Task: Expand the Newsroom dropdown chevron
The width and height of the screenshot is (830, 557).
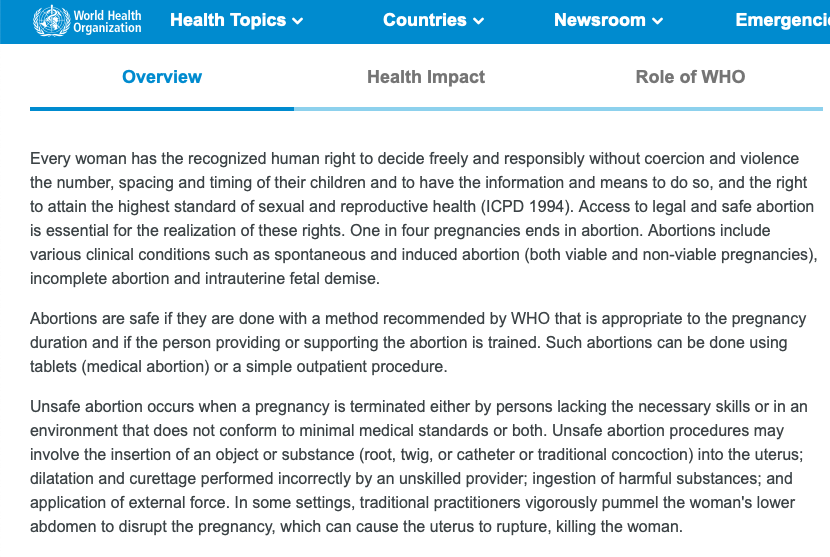Action: [658, 21]
